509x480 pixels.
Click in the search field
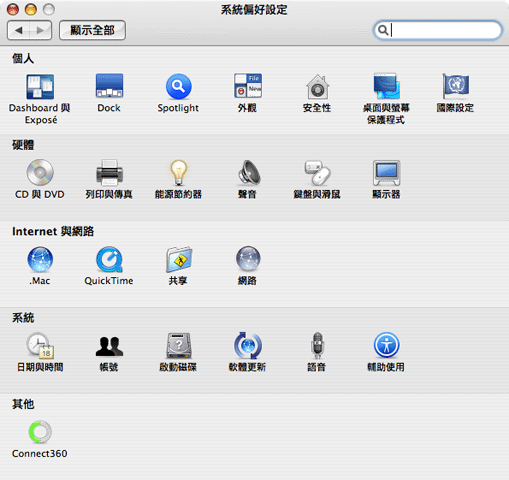(x=438, y=30)
